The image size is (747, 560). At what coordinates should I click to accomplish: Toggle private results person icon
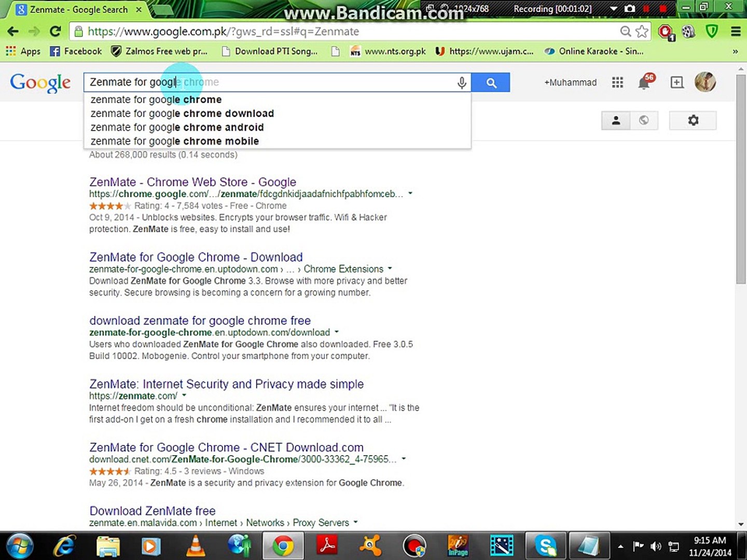pyautogui.click(x=616, y=120)
